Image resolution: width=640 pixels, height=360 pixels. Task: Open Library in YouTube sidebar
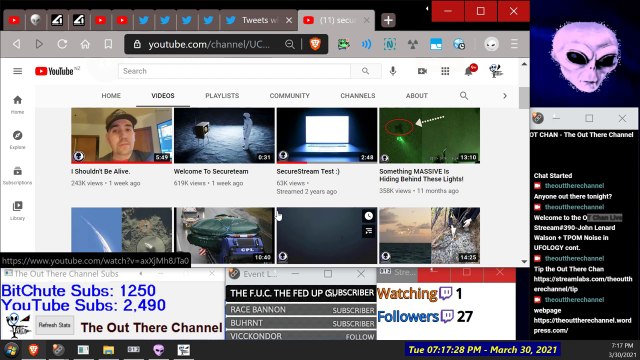tap(17, 211)
